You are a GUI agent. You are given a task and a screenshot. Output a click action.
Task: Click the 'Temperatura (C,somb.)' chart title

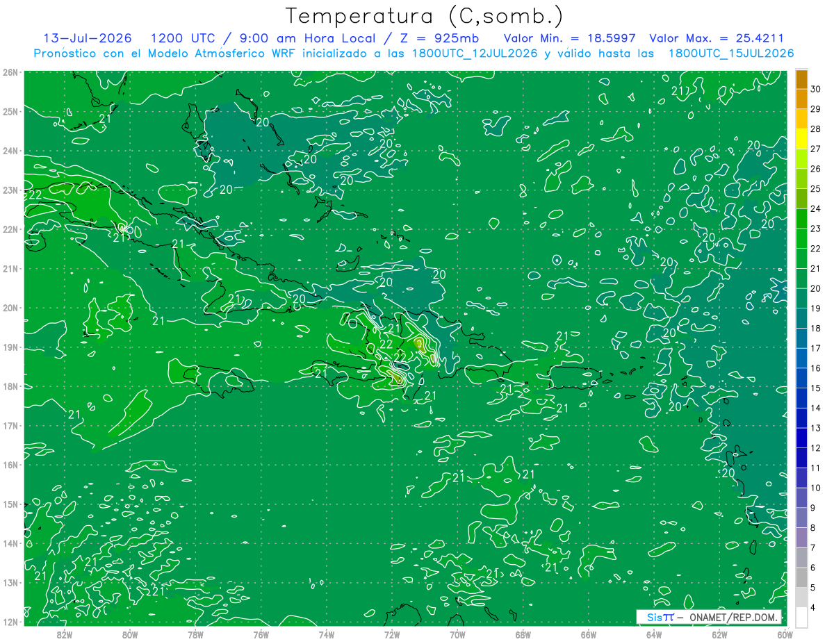coord(424,17)
